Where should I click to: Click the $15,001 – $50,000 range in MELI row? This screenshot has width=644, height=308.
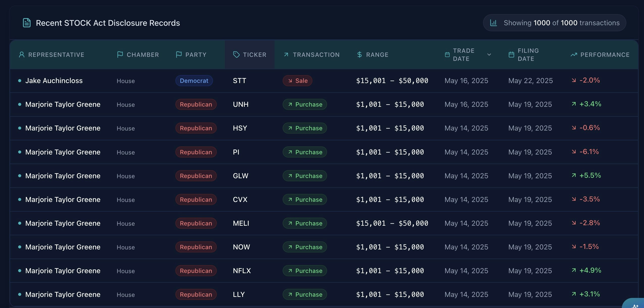(x=392, y=223)
